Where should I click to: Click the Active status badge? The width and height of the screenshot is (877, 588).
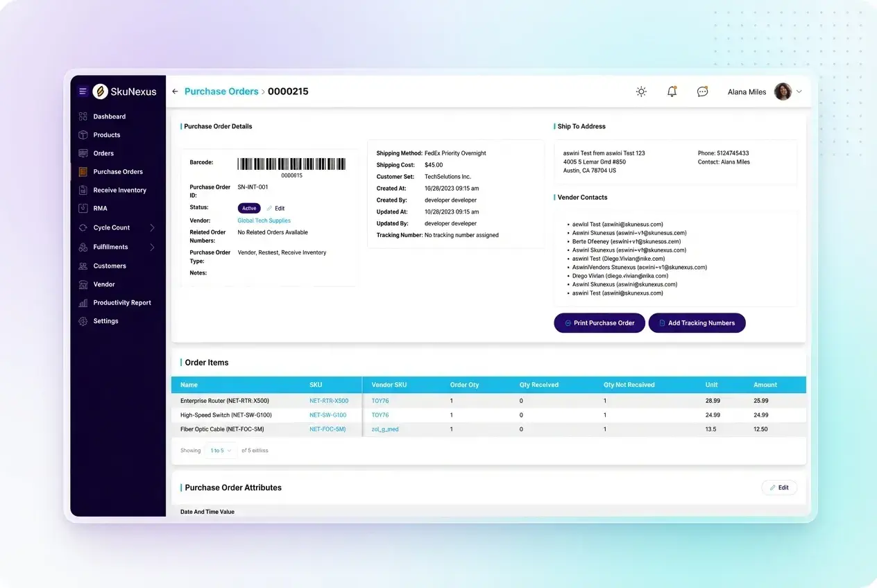(249, 208)
